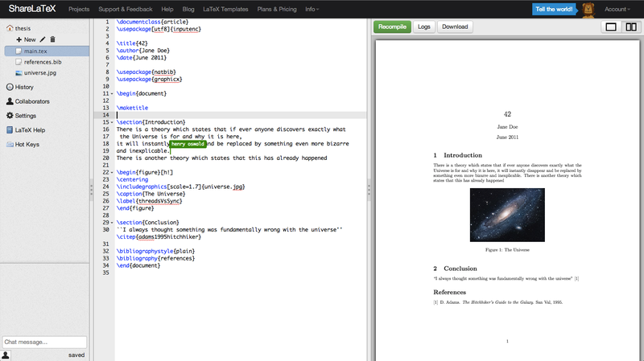Collapse the fold arrow at line 15

112,122
